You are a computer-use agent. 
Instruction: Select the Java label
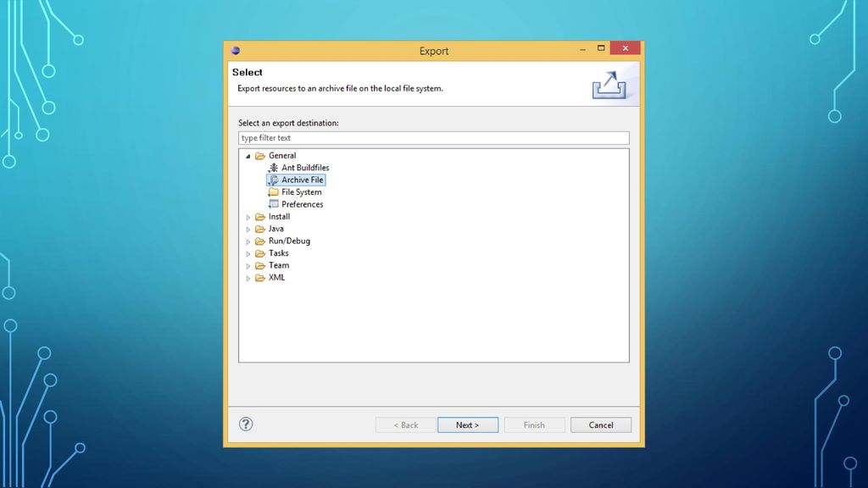[275, 229]
